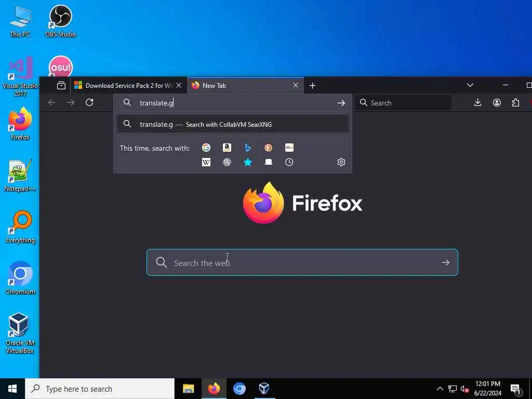Click the muted volume tray icon
Viewport: 532px width, 399px height.
tap(464, 389)
